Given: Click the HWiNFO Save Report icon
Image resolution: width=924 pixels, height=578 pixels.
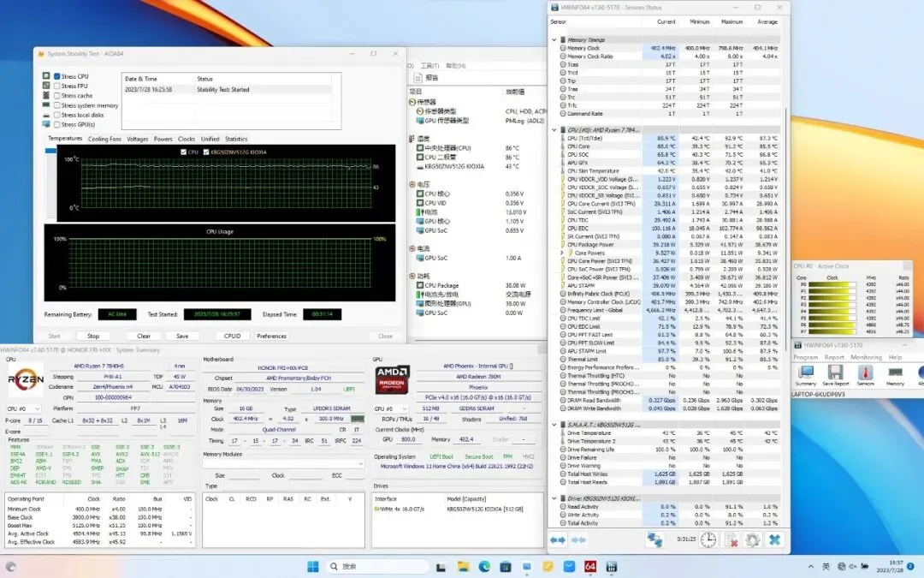Looking at the screenshot, I should (x=835, y=375).
